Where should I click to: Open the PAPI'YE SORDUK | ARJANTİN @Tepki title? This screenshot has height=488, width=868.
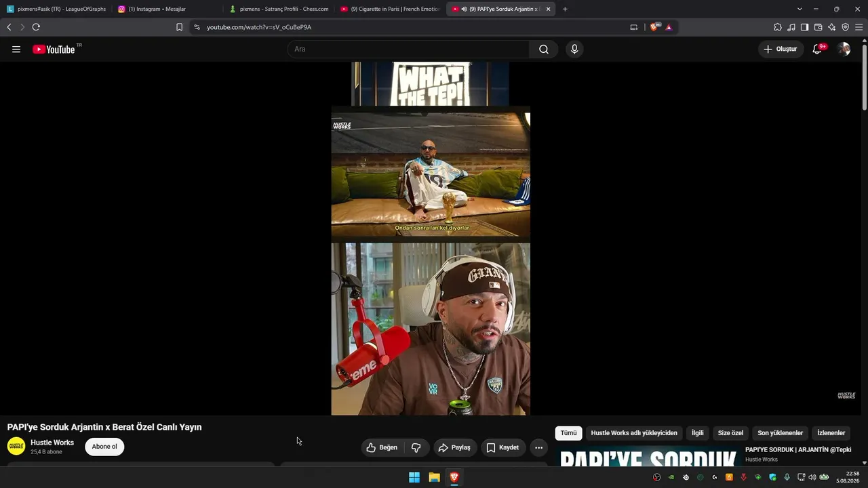click(x=798, y=449)
